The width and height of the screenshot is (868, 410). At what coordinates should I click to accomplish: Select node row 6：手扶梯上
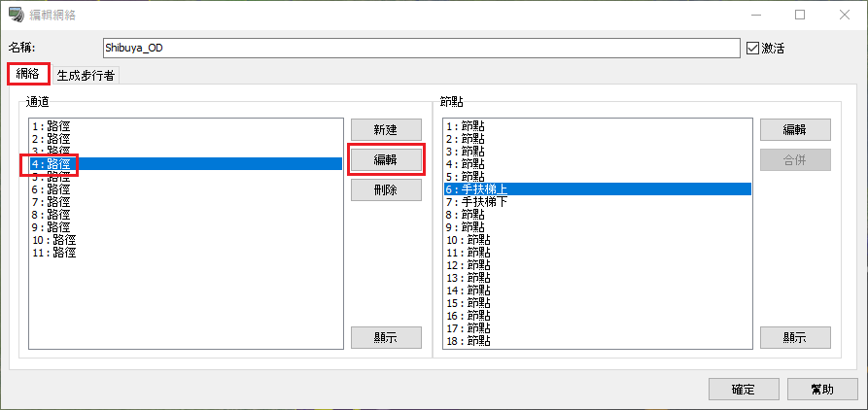click(x=598, y=189)
